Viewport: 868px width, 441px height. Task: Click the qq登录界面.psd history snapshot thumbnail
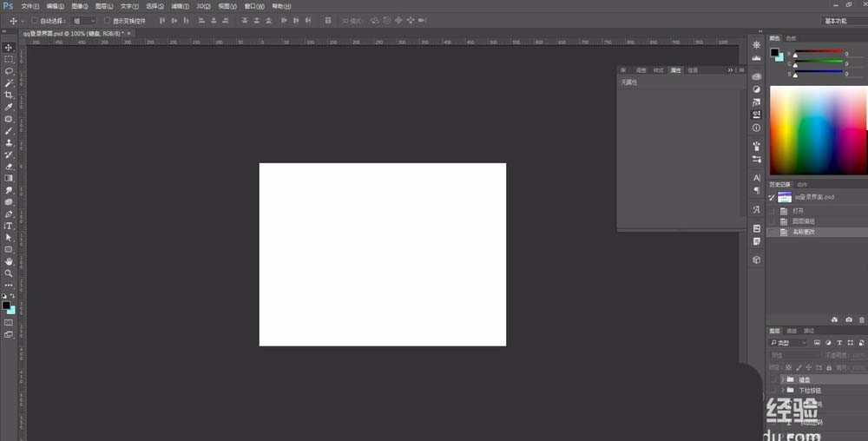[x=785, y=197]
